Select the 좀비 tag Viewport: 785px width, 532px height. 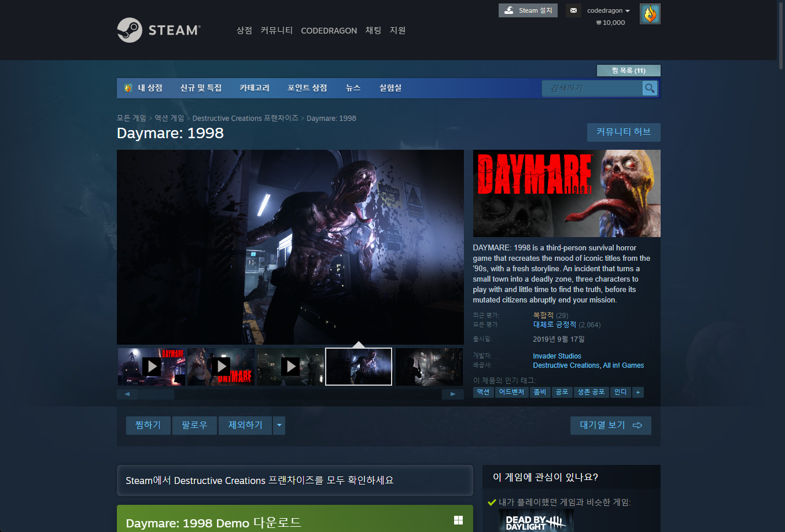click(540, 392)
